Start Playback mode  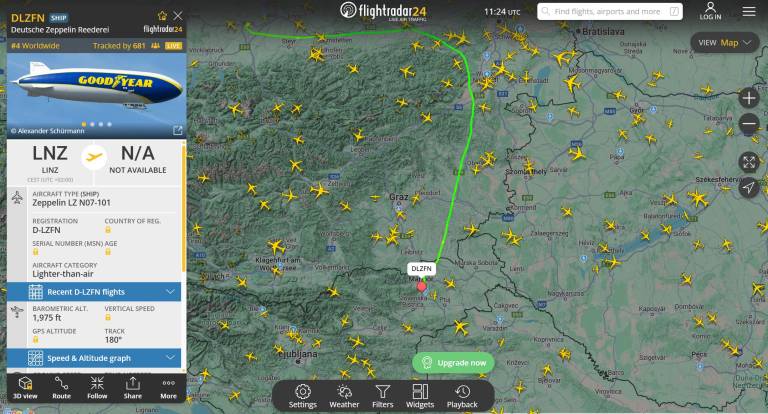click(462, 396)
